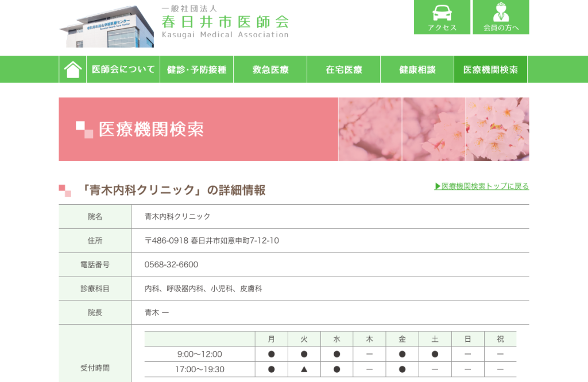Viewport: 588px width, 382px height.
Task: Click the 水 column header
Action: (336, 339)
